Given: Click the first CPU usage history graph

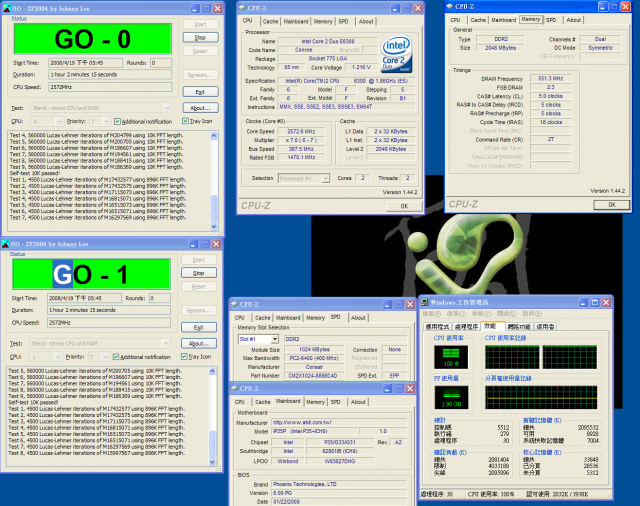Looking at the screenshot, I should coord(512,357).
